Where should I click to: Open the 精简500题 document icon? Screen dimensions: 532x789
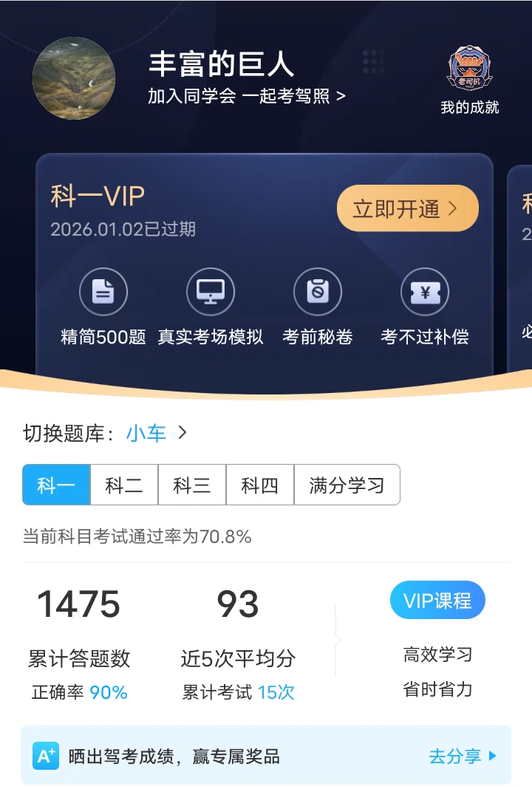(x=103, y=291)
